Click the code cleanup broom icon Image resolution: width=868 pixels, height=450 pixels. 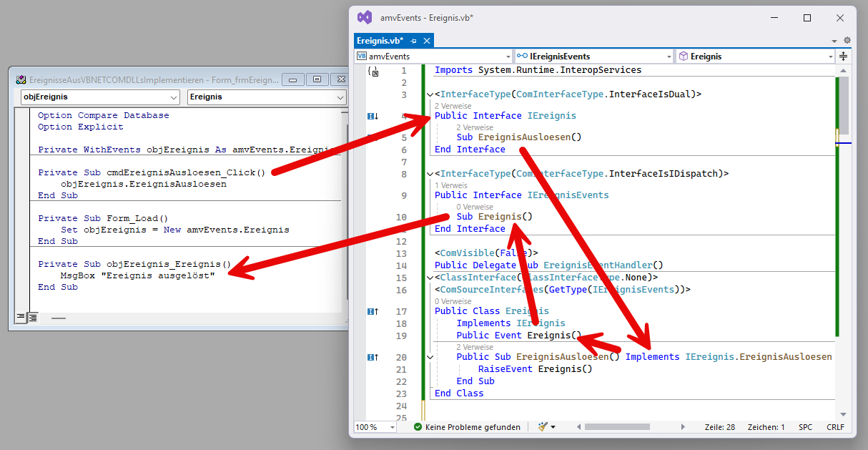click(543, 427)
